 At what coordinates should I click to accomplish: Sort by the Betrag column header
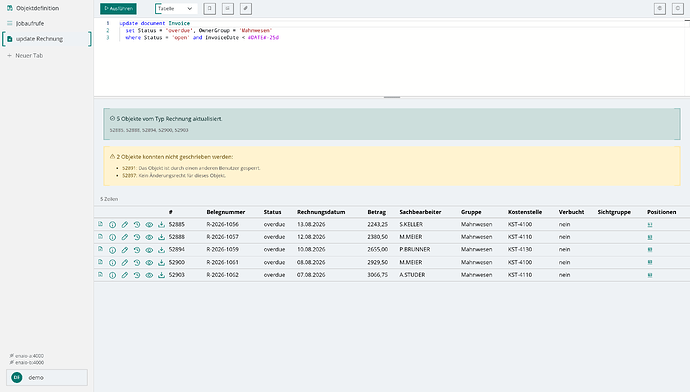377,212
